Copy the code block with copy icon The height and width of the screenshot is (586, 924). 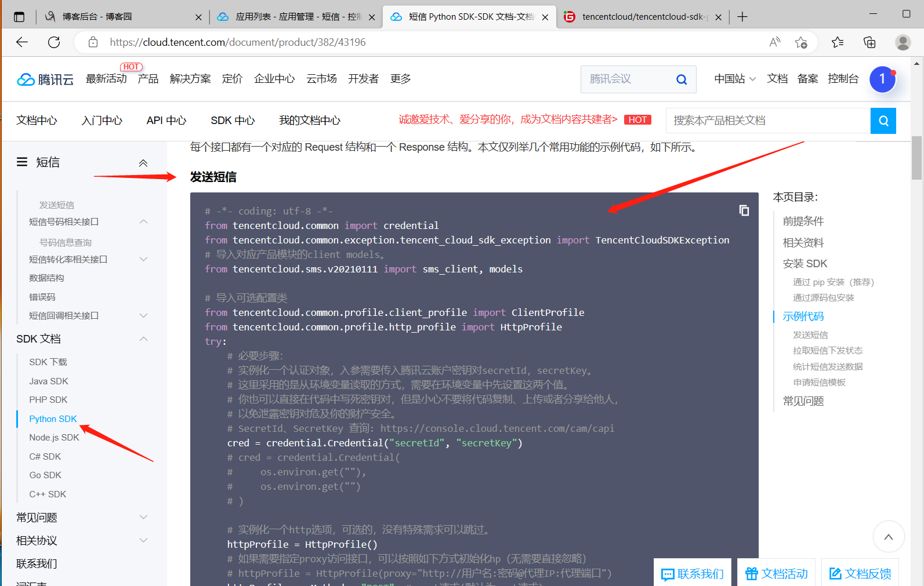744,210
